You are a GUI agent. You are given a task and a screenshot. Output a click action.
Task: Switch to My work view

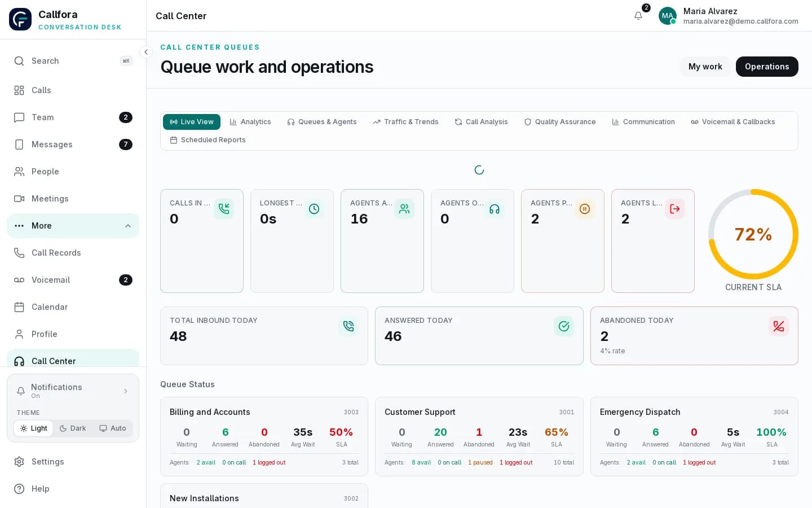coord(705,67)
